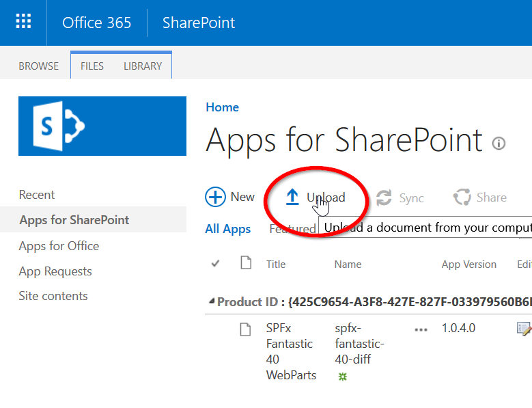Go to the Home breadcrumb link

tap(222, 107)
